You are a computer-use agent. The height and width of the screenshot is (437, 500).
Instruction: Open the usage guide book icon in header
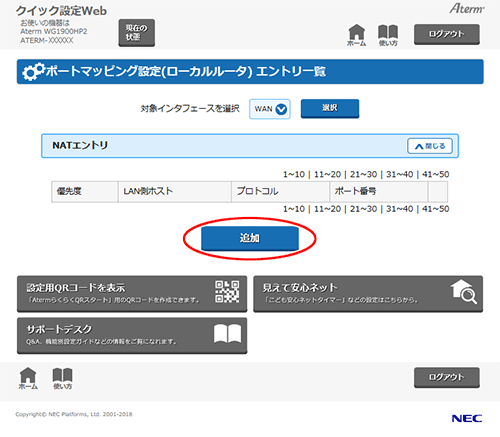tap(388, 35)
